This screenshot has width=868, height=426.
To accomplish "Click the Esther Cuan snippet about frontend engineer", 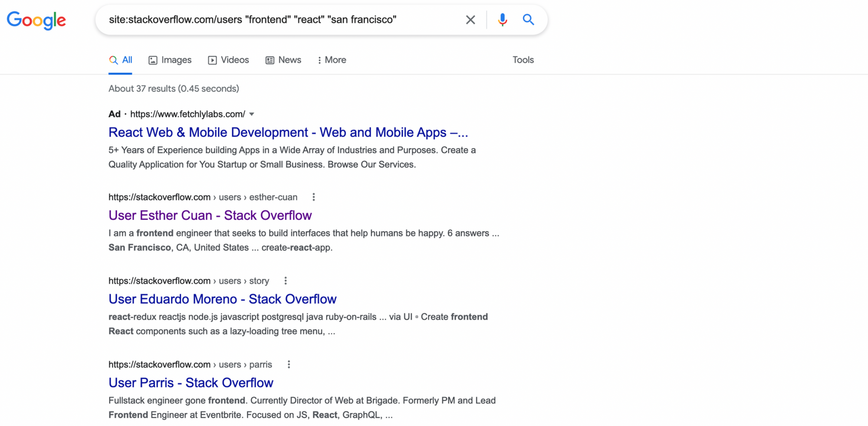I will click(x=304, y=240).
